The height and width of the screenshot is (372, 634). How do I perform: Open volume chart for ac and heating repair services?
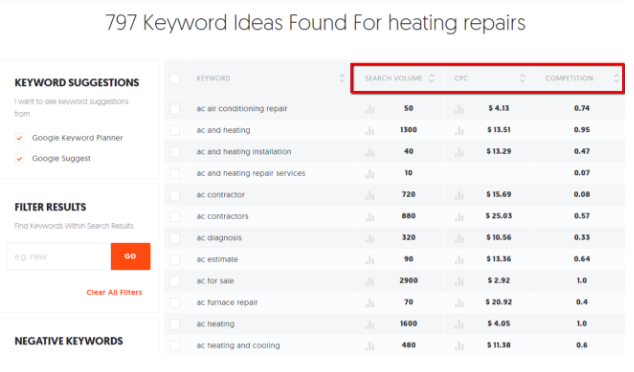[370, 174]
